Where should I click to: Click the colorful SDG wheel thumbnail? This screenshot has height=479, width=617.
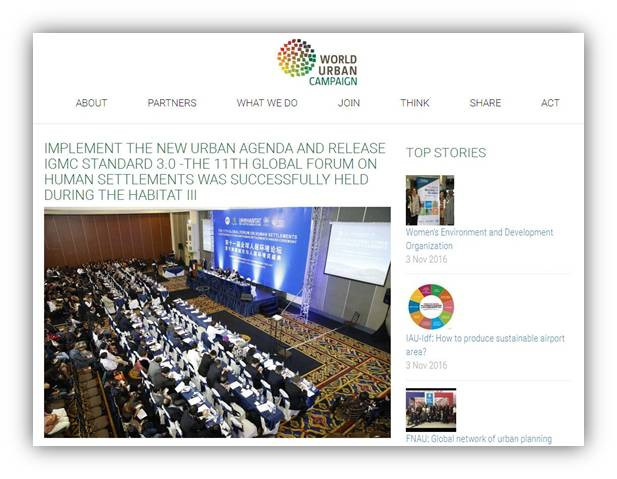point(431,307)
